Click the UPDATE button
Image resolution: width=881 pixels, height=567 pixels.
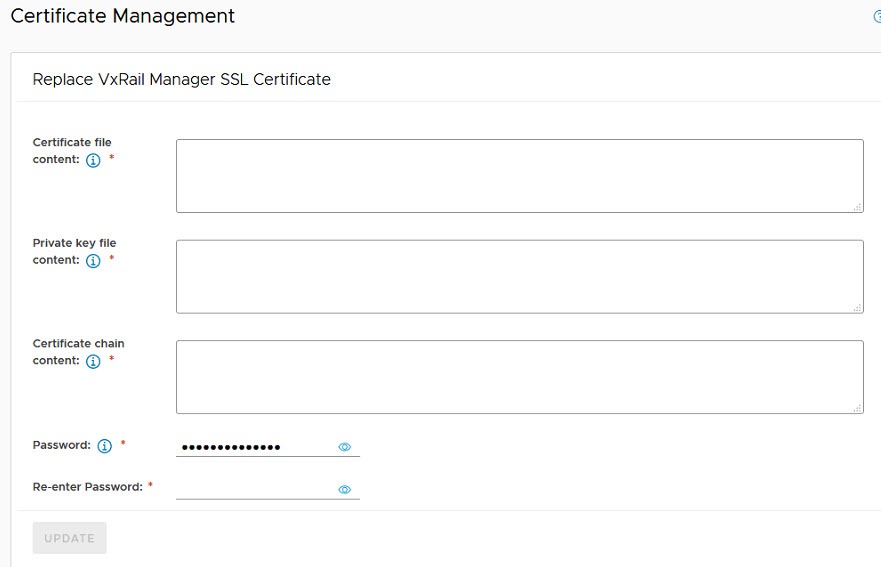[69, 538]
